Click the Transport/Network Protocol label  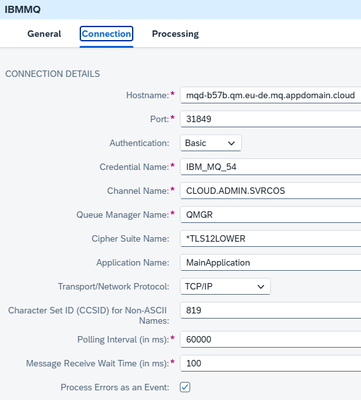pos(114,287)
